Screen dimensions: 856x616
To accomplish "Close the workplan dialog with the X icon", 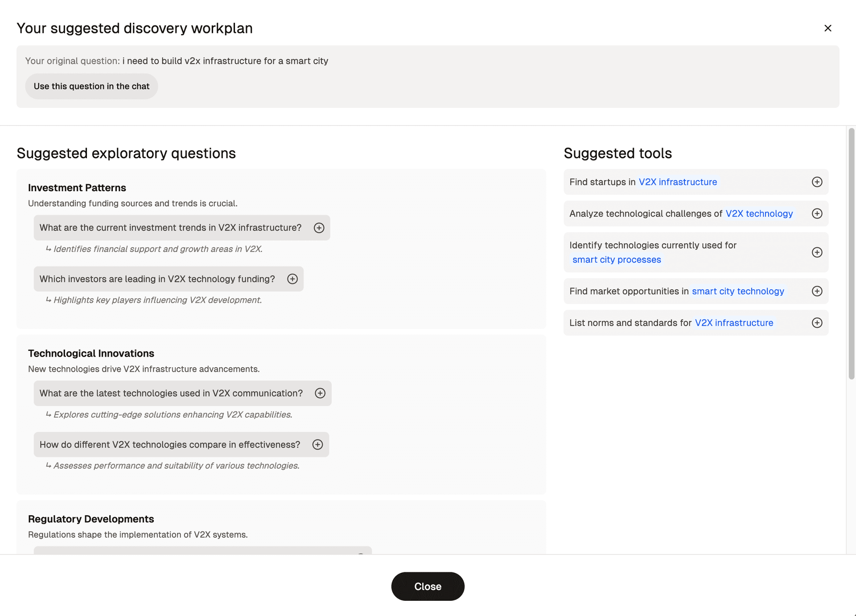I will [x=827, y=28].
